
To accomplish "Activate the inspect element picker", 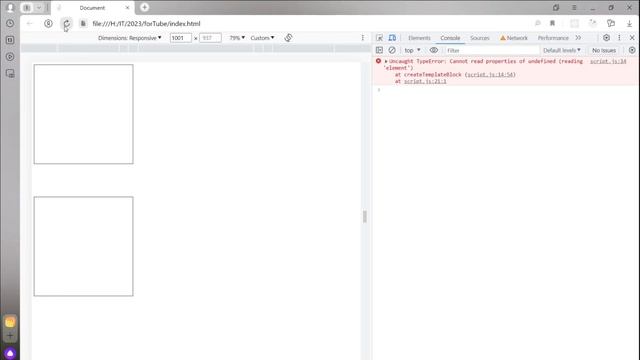I will (379, 38).
